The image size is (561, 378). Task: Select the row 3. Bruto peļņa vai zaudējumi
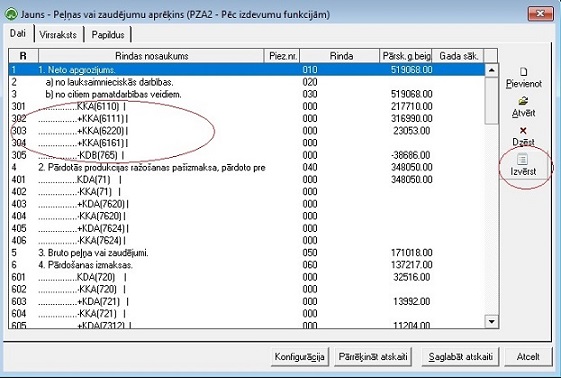point(247,253)
